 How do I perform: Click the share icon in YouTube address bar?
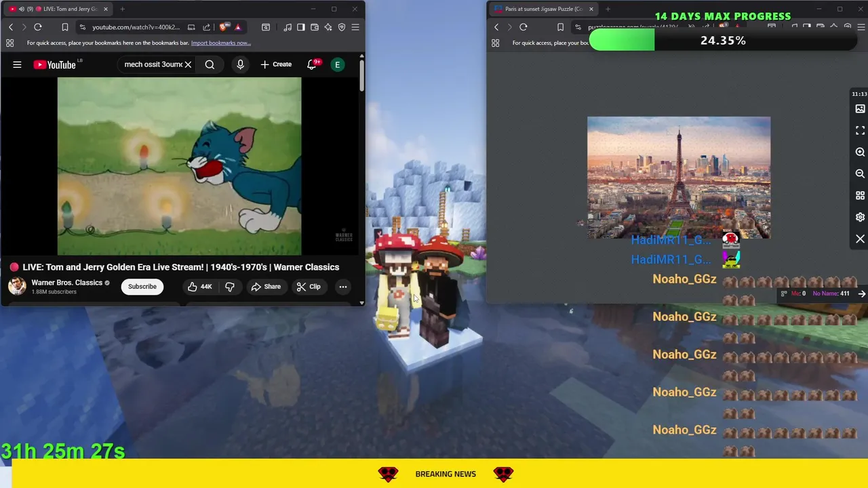point(206,27)
